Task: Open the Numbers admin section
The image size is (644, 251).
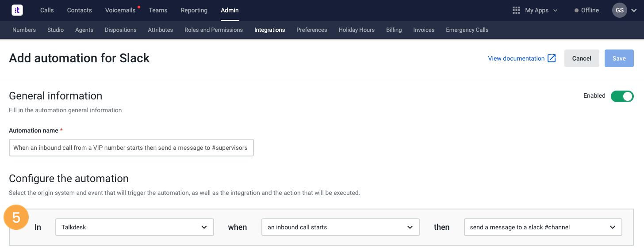Action: 24,30
